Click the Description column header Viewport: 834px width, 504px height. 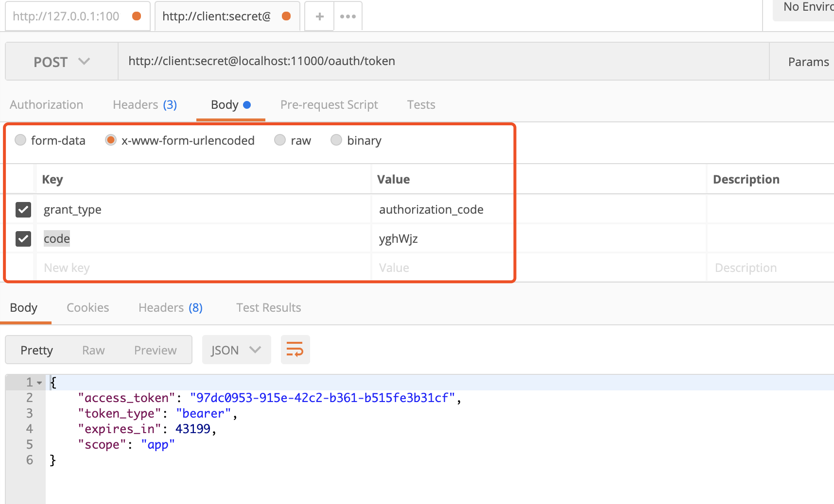[746, 180]
